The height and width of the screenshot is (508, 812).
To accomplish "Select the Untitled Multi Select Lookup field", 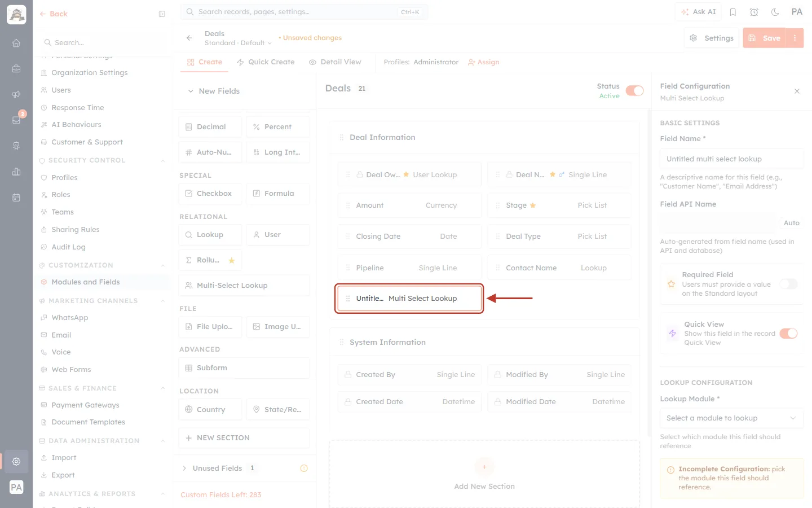I will (x=409, y=299).
